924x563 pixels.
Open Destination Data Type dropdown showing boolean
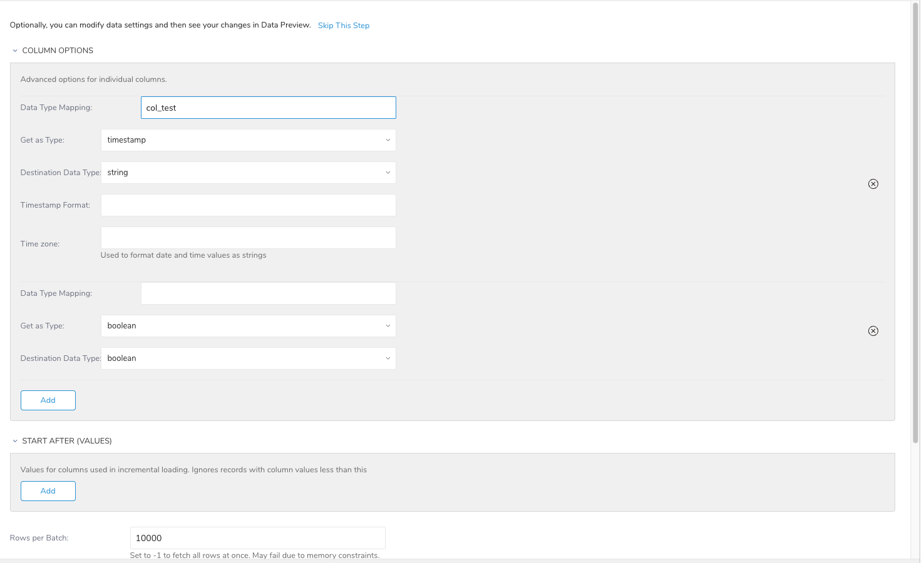[x=248, y=358]
